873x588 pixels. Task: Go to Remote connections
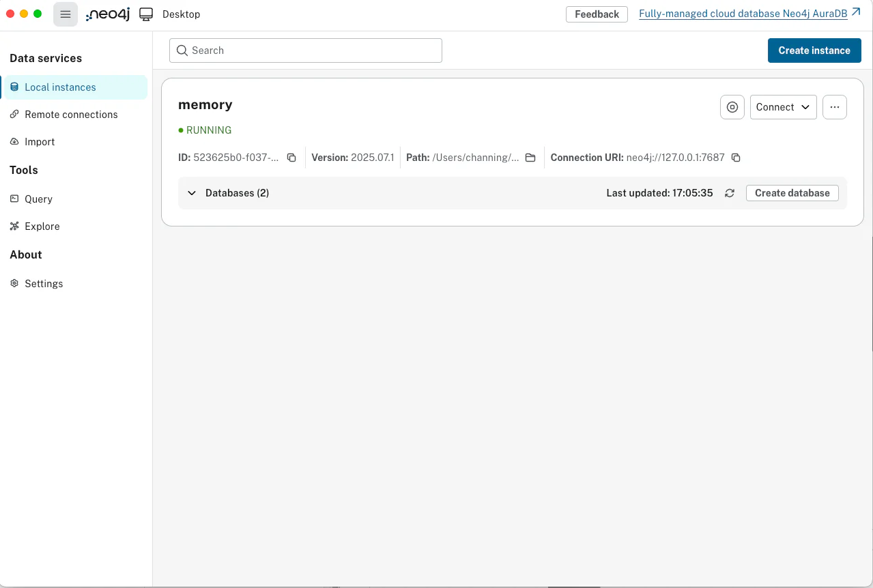pyautogui.click(x=71, y=115)
